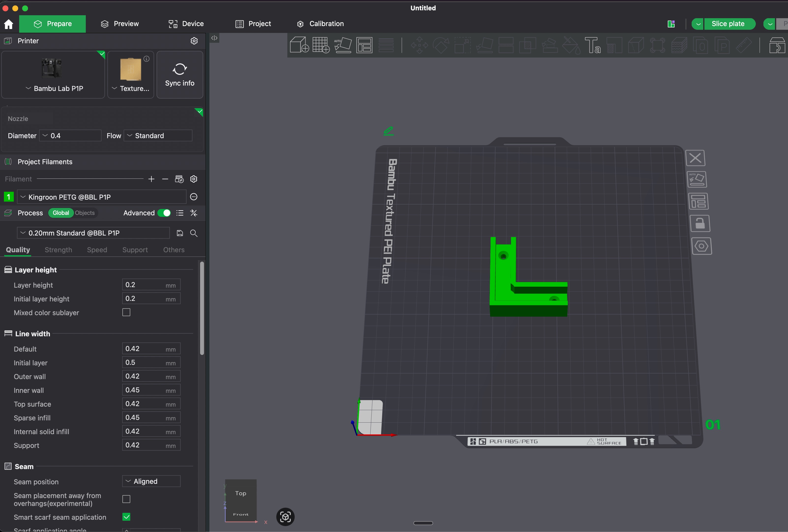
Task: Click edit plate name pencil icon
Action: click(x=389, y=131)
